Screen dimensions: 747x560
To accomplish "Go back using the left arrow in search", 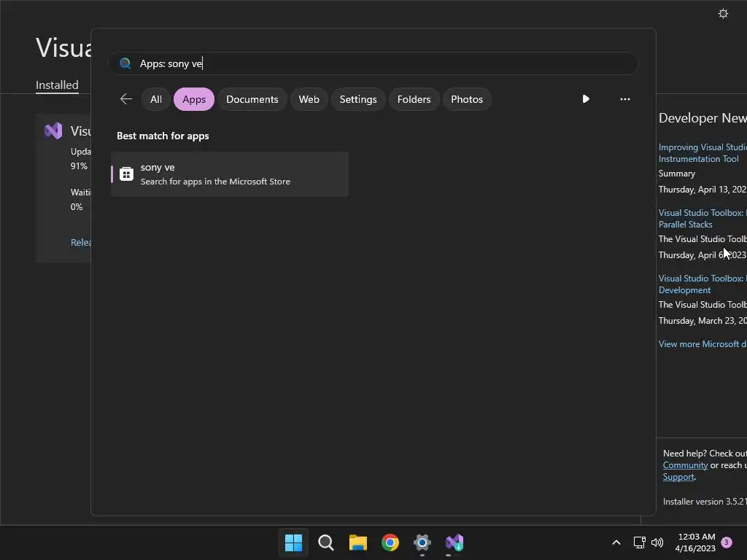I will [125, 99].
